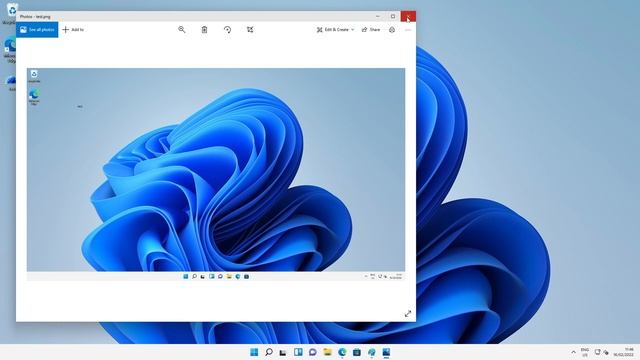Select the Recycle Bin desktop icon

click(x=11, y=13)
